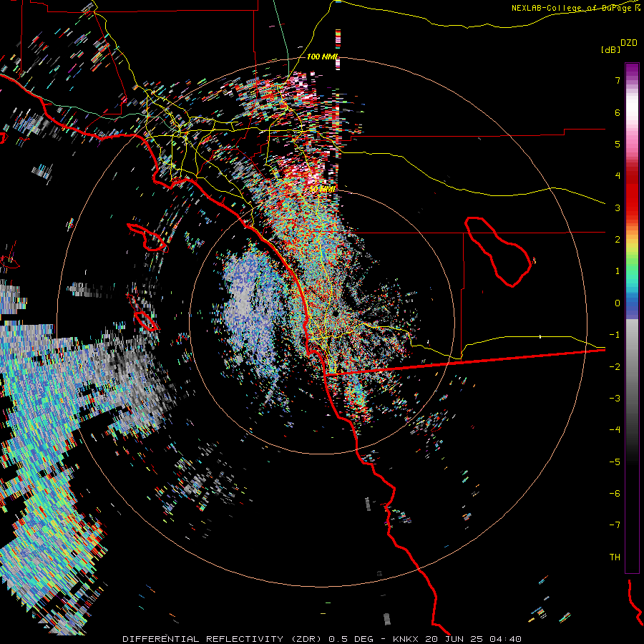The width and height of the screenshot is (644, 644).
Task: Click the 50 NMI range ring label
Action: (322, 190)
